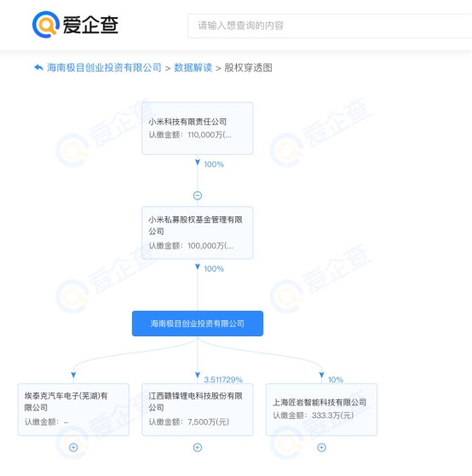Click the 爱企查 logo
The height and width of the screenshot is (476, 472).
tap(75, 25)
